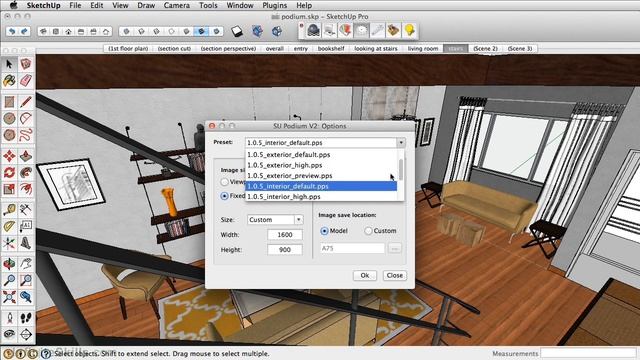Open the Size Custom dropdown
Viewport: 640px width, 360px height.
click(x=299, y=220)
